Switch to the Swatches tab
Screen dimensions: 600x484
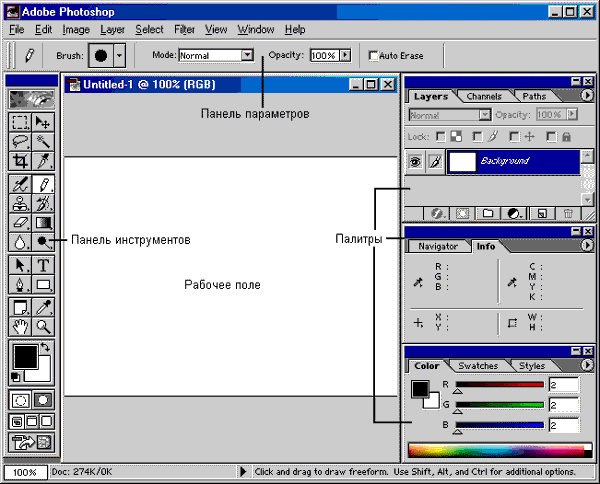(x=478, y=366)
